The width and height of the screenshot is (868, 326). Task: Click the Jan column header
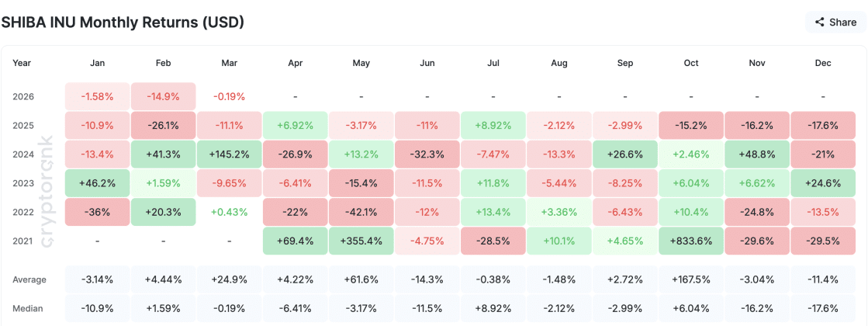coord(98,64)
